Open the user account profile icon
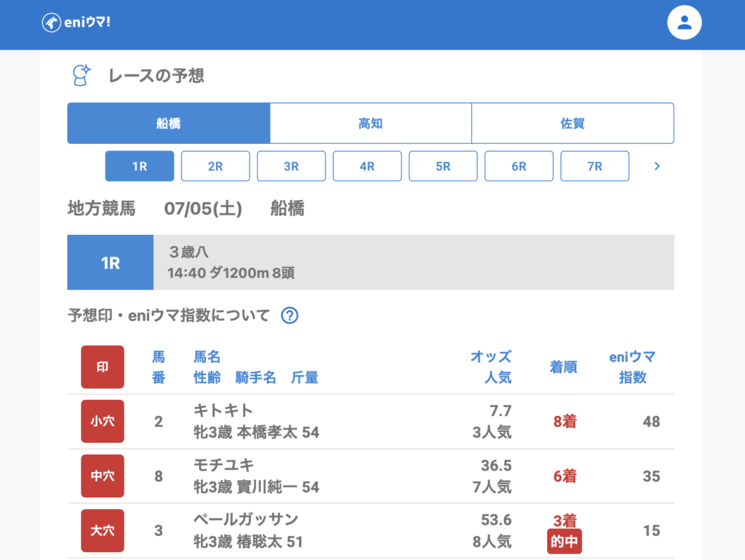745x560 pixels. (x=684, y=23)
